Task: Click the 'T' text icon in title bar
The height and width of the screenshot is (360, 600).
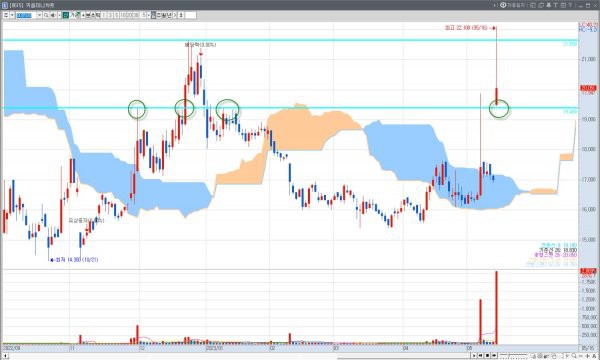Action: point(556,5)
